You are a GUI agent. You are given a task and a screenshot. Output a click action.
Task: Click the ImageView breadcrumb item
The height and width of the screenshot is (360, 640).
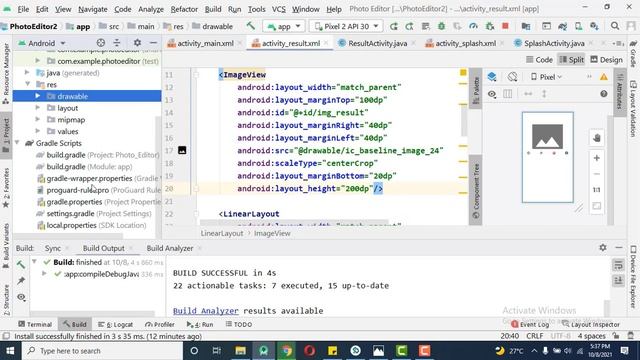tap(272, 233)
